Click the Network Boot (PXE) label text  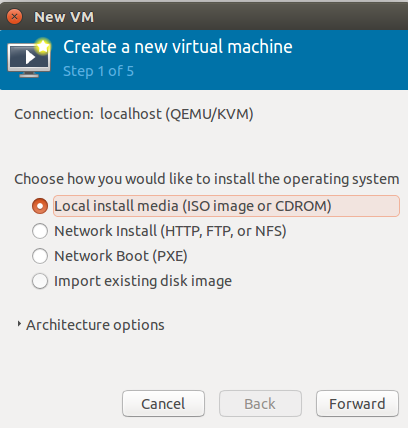pos(121,256)
